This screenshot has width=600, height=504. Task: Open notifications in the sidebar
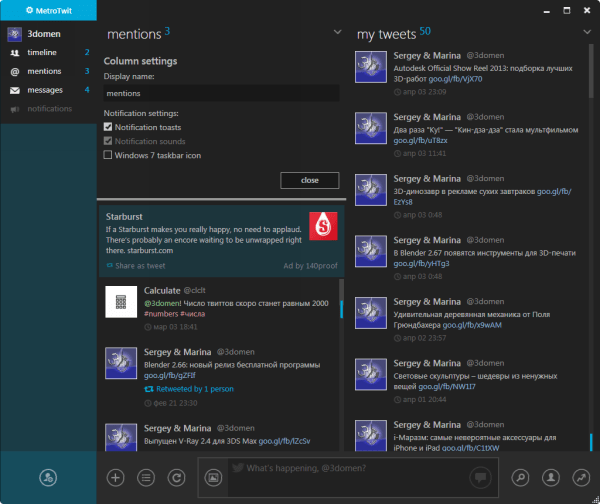click(x=48, y=109)
